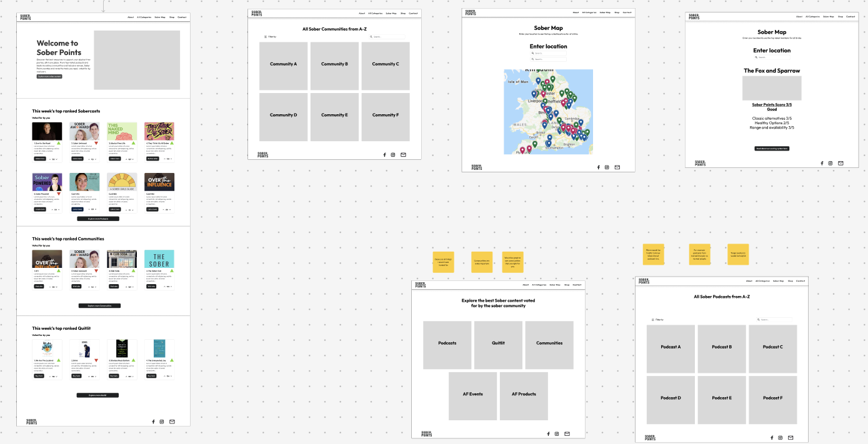Click Explore more Quitlit button
Viewport: 868px width, 444px height.
click(97, 395)
